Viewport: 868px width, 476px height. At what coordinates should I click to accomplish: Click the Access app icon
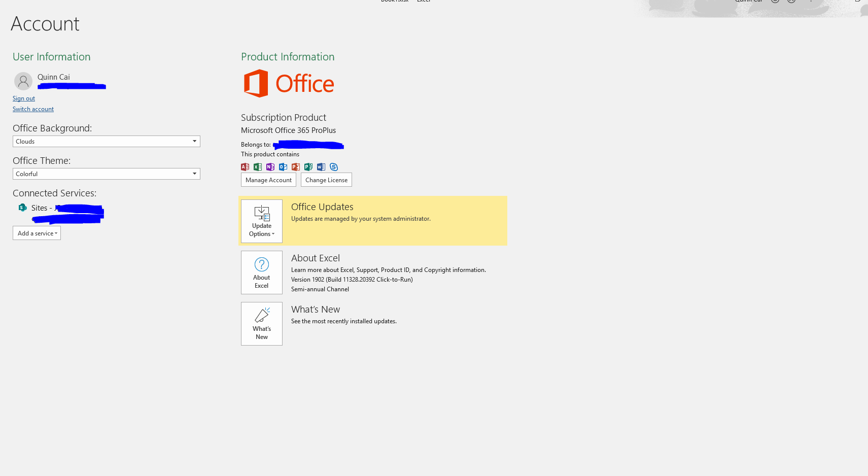pos(245,167)
